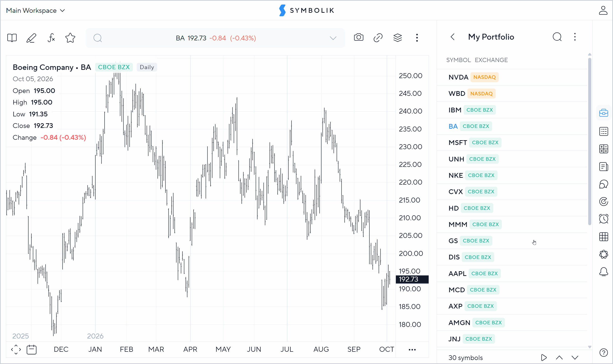
Task: Expand the BA symbol search dropdown chevron
Action: pos(333,38)
